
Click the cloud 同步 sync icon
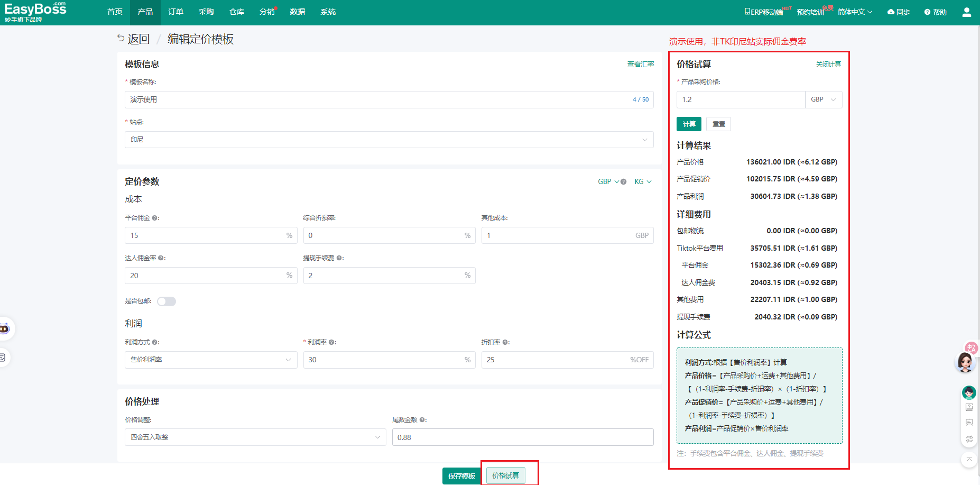tap(891, 12)
